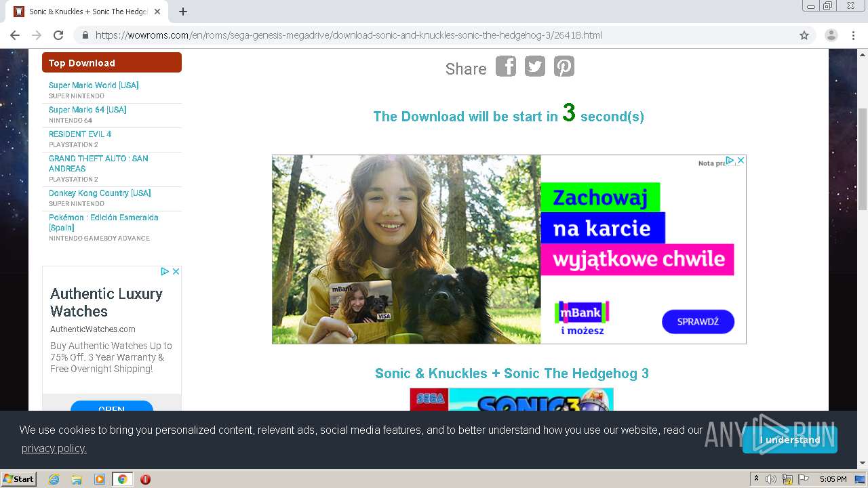Screen dimensions: 868x488
Task: Open the Donkey Kong Country [USA] link
Action: [100, 193]
